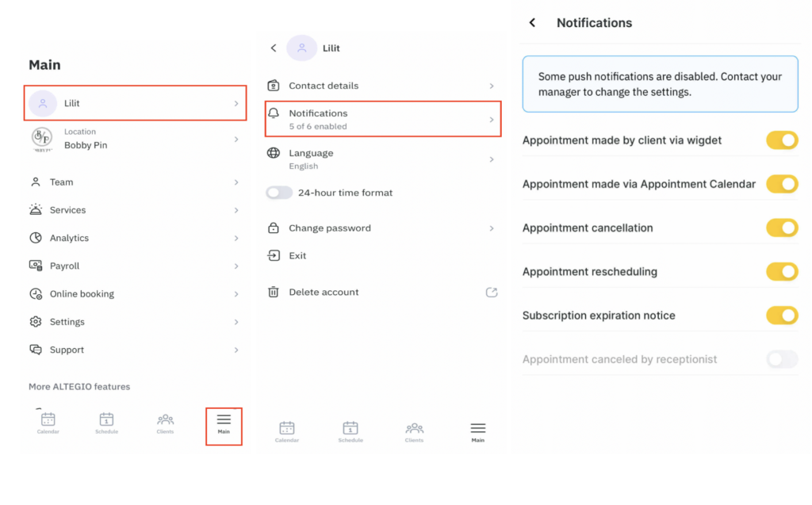Open the Support chat icon
Screen dimensions: 812x505
[36, 350]
